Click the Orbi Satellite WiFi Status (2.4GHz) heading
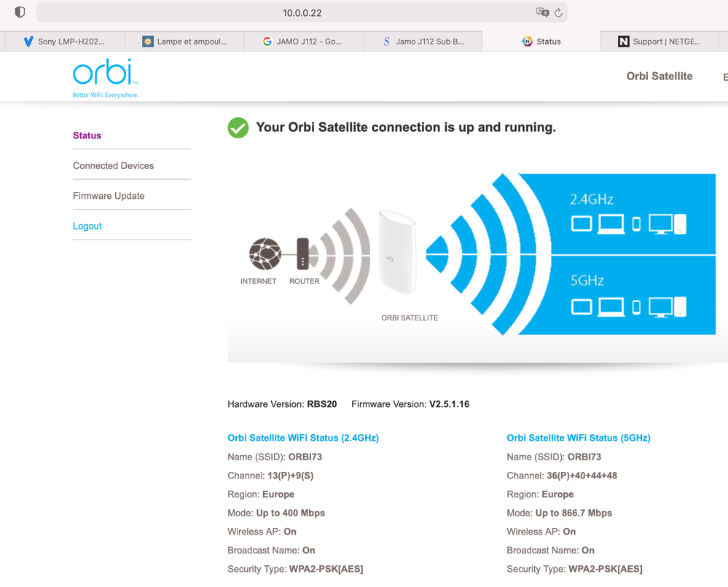The image size is (728, 587). click(303, 438)
